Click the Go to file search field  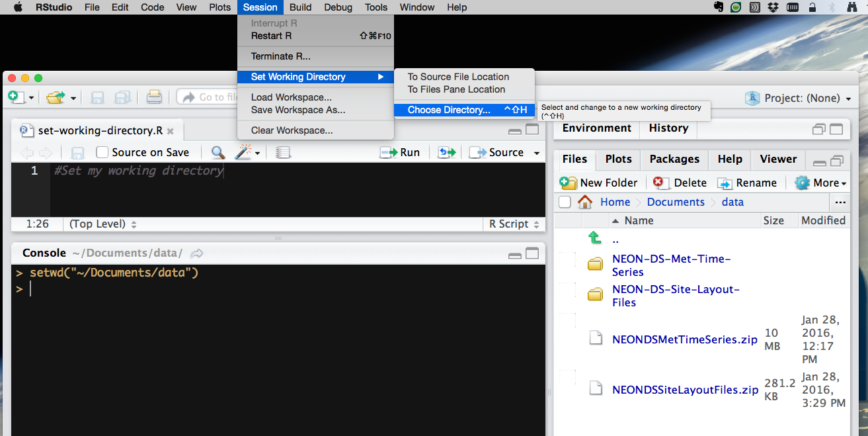[x=208, y=97]
